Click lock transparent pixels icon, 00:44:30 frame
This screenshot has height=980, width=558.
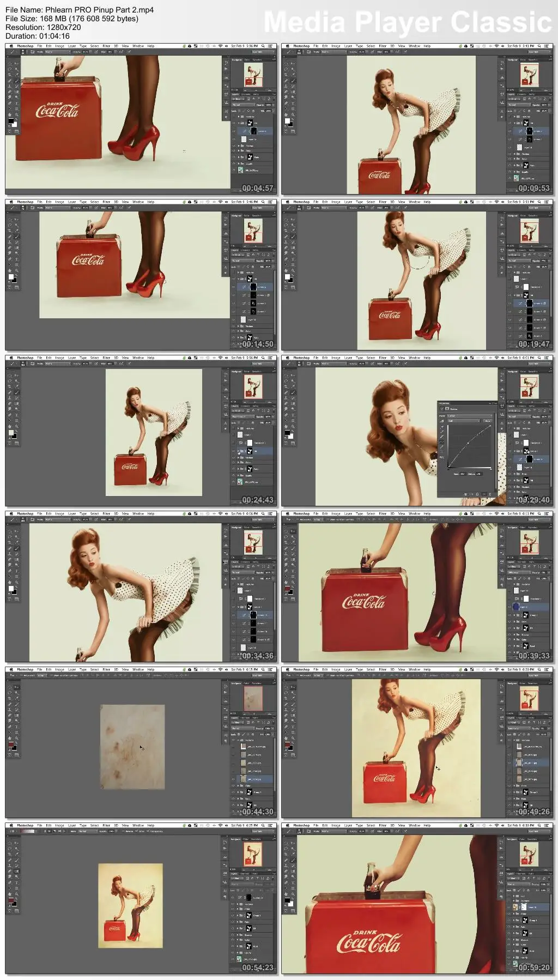[238, 734]
